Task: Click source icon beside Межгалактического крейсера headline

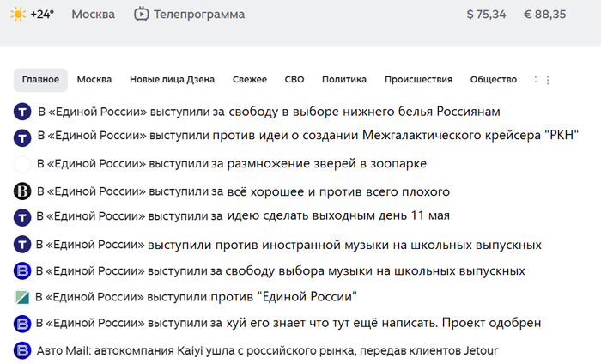Action: point(22,138)
